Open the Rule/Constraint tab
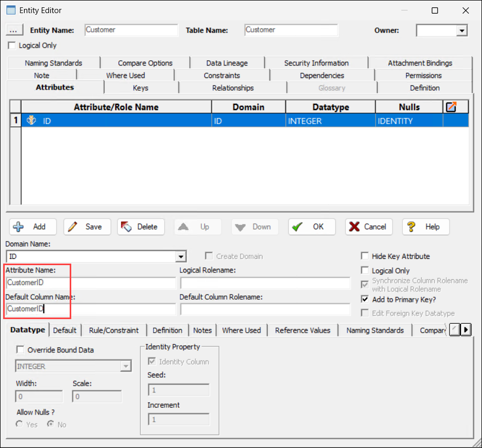 click(114, 330)
